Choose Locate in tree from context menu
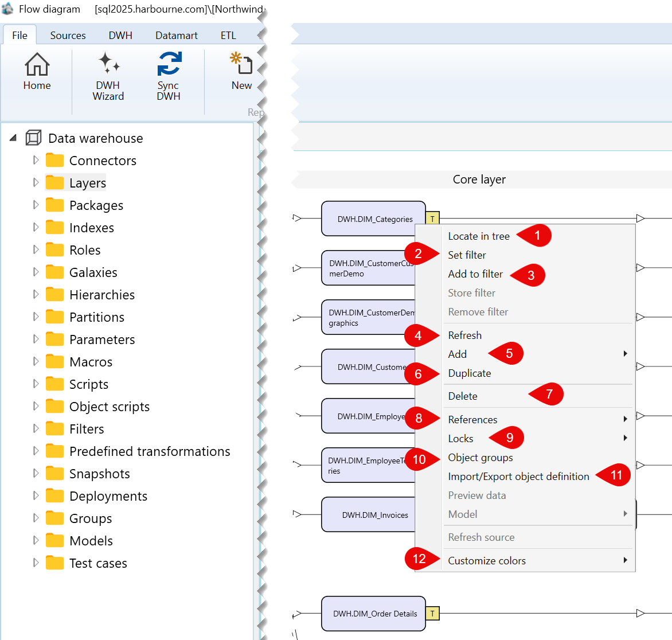The image size is (672, 640). pyautogui.click(x=478, y=236)
